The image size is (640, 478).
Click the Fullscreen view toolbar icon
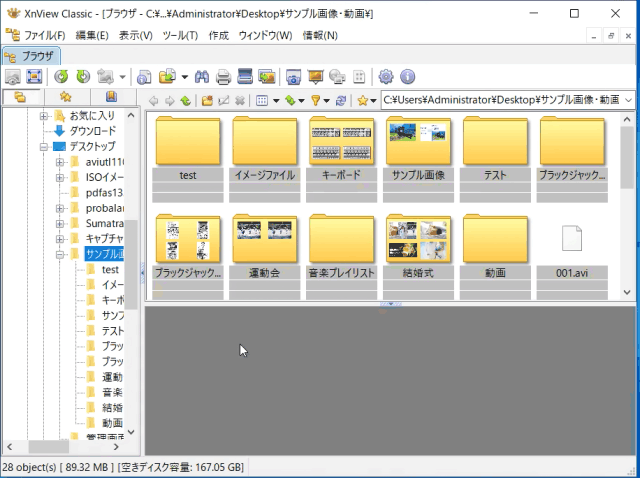tap(34, 76)
